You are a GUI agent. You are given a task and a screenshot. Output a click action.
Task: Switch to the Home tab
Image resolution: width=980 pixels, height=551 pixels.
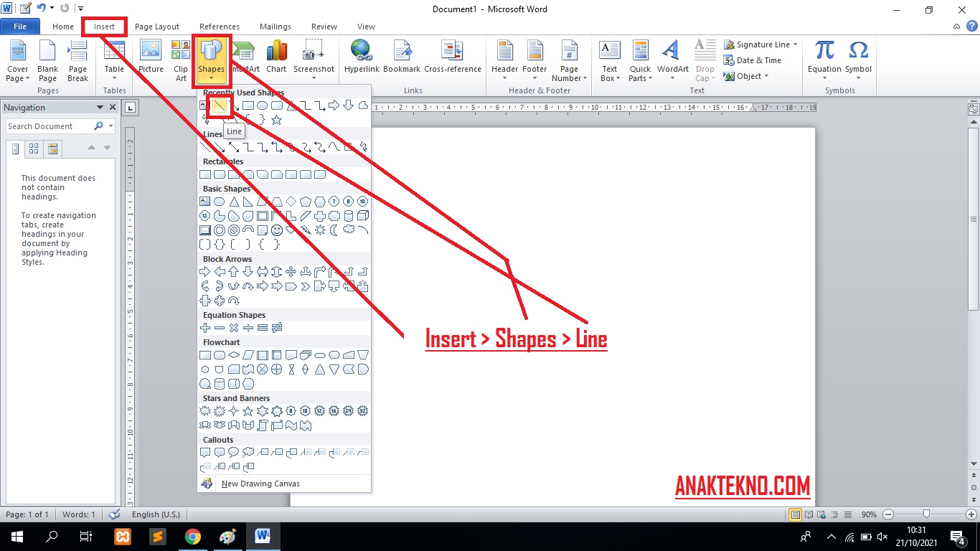click(63, 27)
